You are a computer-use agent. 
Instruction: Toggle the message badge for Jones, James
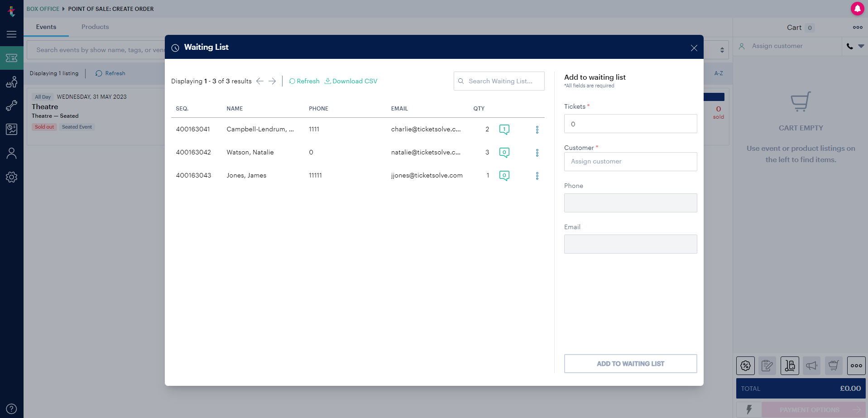[x=504, y=175]
